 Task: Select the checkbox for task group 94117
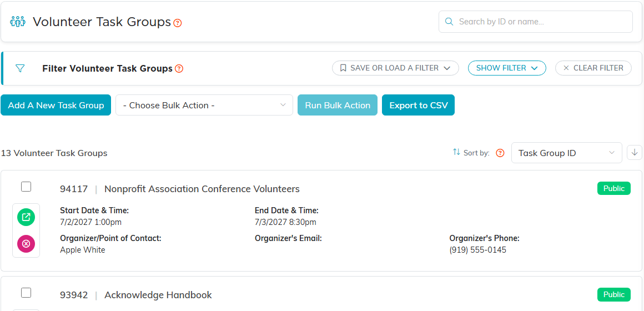pos(26,187)
